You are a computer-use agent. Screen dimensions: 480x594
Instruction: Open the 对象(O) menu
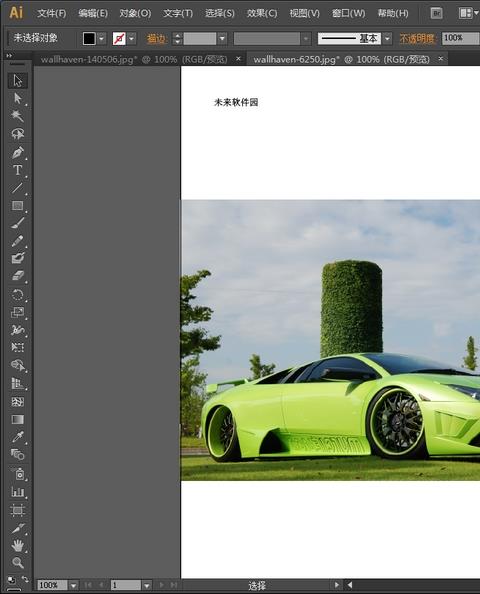tap(135, 14)
